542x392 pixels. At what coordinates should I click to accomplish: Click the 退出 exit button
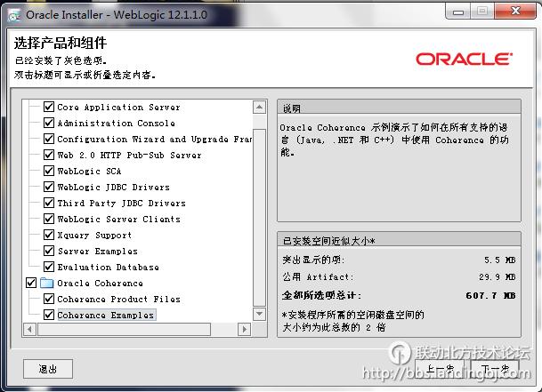48,369
